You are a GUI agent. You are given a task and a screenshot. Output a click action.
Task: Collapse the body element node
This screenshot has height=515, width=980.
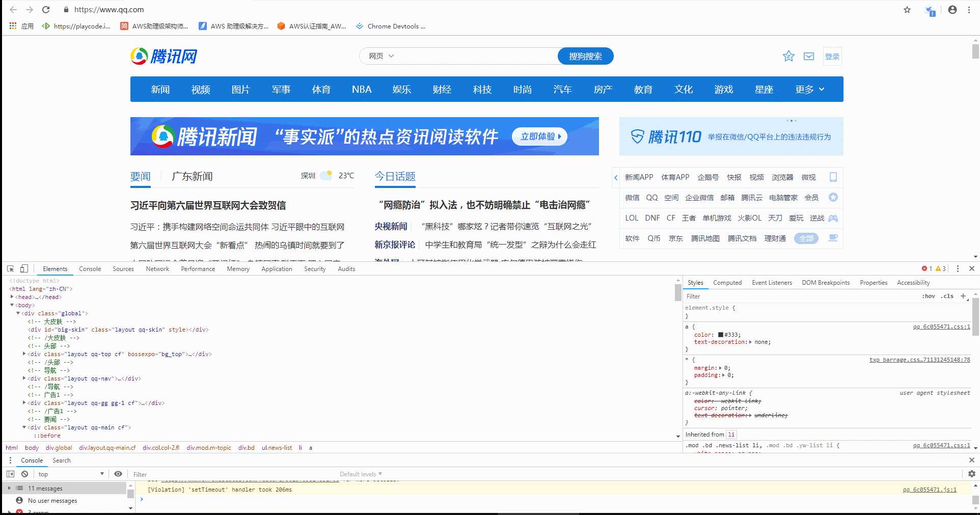pos(12,305)
